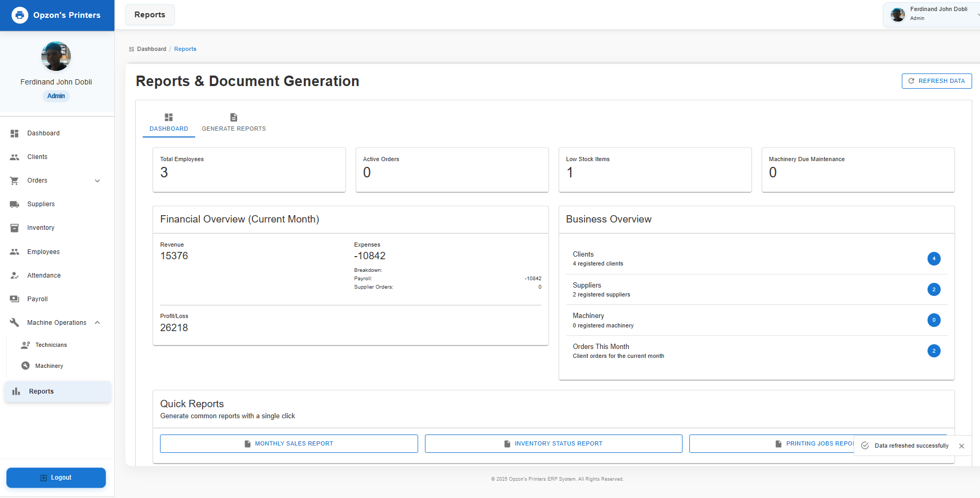
Task: Click the Technicians icon in submenu
Action: 25,345
